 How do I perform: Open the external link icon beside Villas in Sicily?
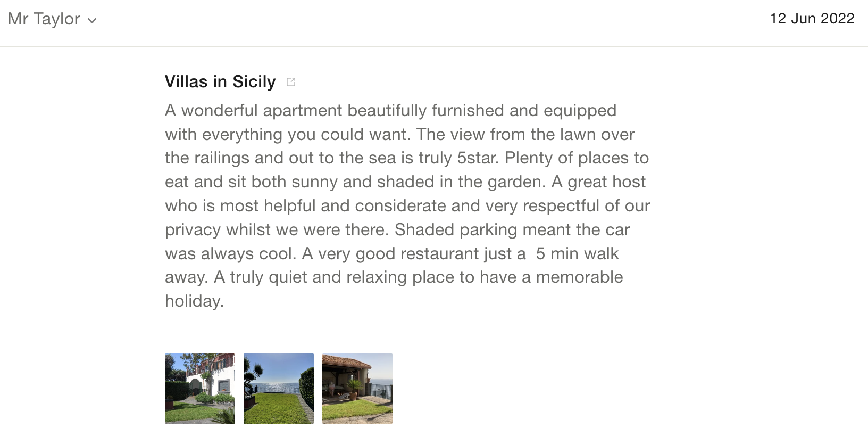[291, 82]
